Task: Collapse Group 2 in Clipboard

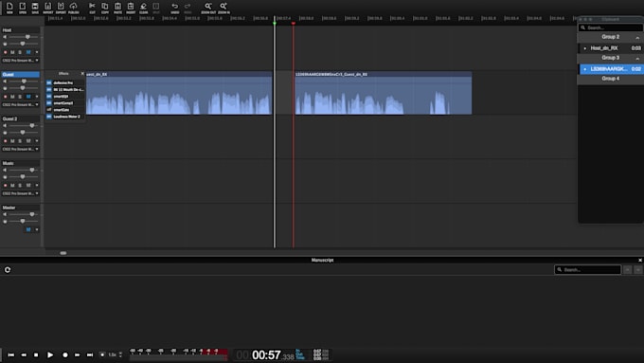Action: [x=637, y=37]
